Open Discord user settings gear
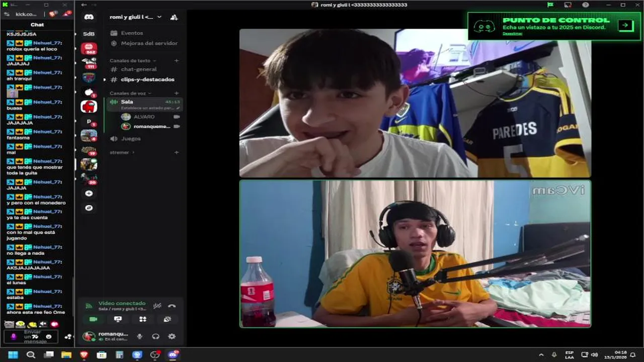 (172, 336)
